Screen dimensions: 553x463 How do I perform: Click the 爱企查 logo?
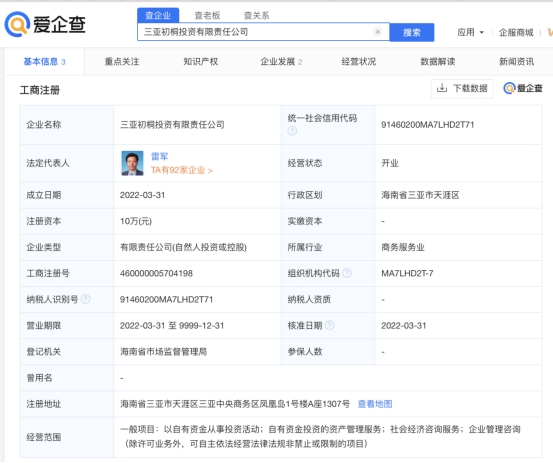coord(45,24)
